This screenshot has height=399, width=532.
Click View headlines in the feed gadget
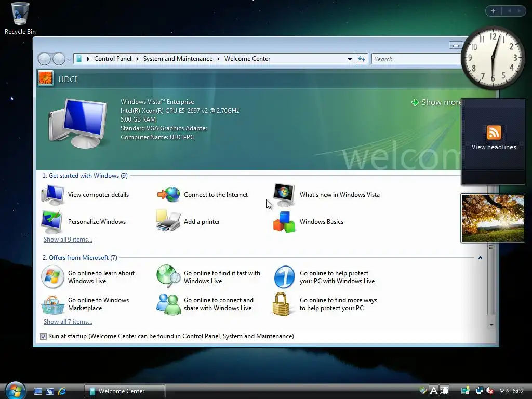point(494,147)
